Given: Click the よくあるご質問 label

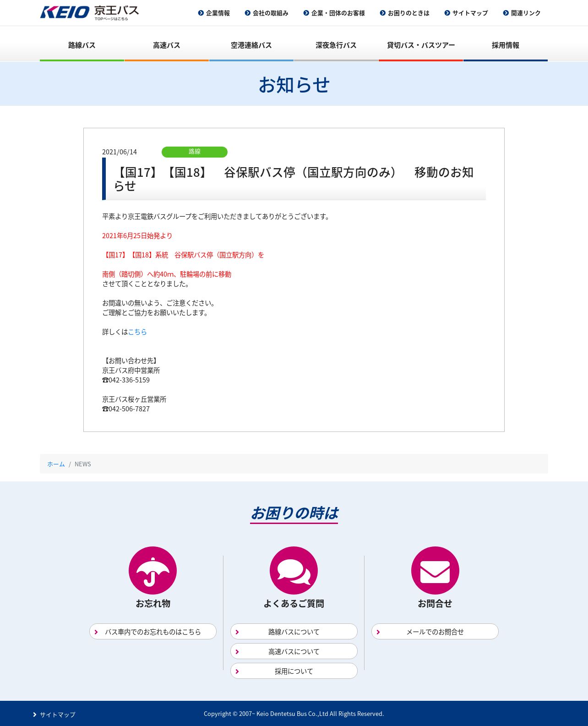Looking at the screenshot, I should click(x=294, y=604).
